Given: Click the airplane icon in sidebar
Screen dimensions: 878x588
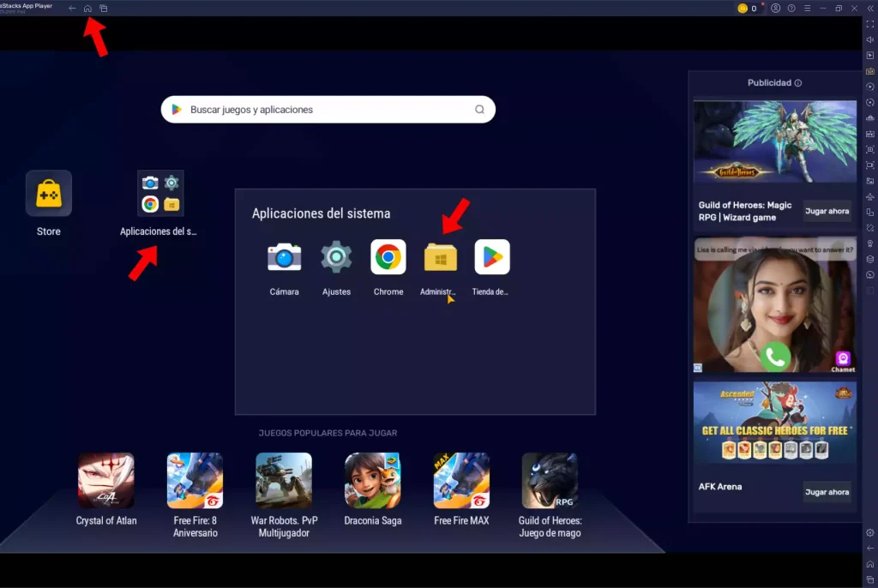Looking at the screenshot, I should (x=870, y=196).
